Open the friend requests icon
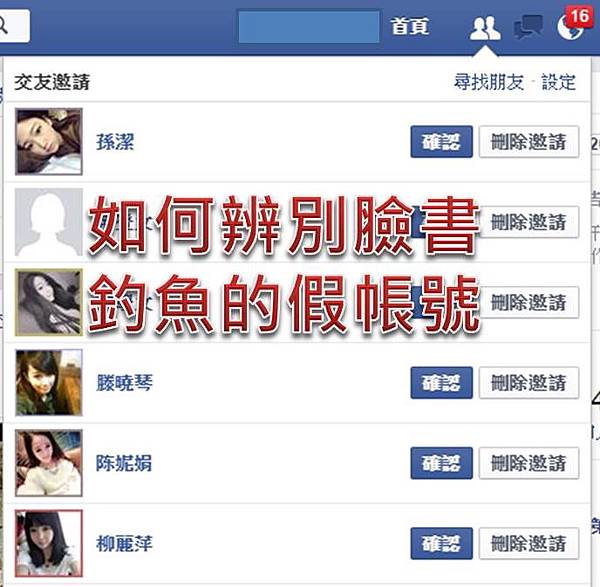Image resolution: width=600 pixels, height=587 pixels. click(485, 28)
